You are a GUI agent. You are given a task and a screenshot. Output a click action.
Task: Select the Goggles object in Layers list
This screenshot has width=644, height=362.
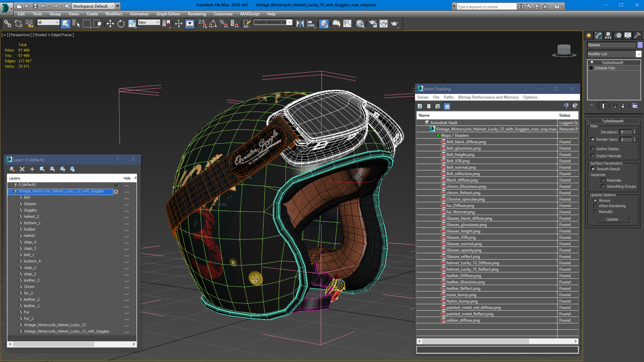(30, 210)
